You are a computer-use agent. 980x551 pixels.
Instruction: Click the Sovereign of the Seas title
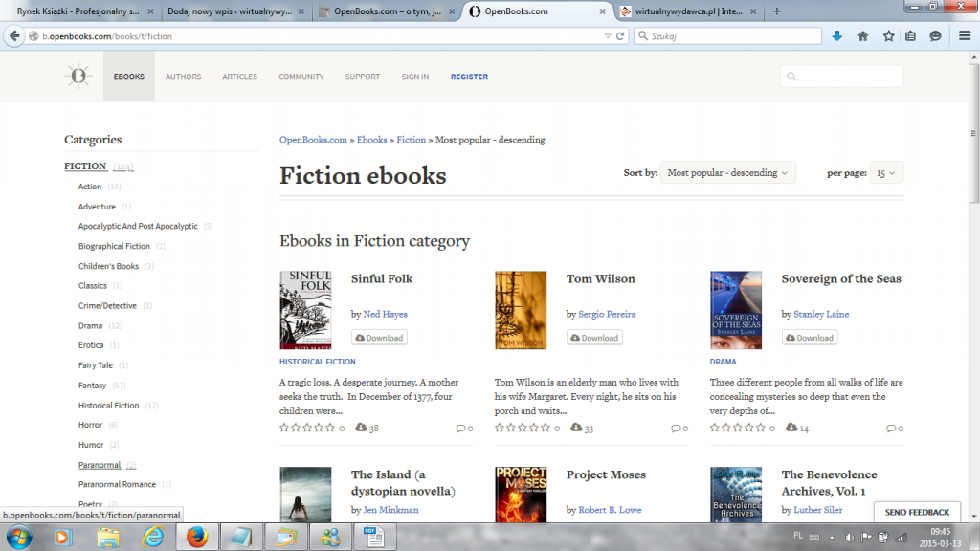pyautogui.click(x=841, y=278)
